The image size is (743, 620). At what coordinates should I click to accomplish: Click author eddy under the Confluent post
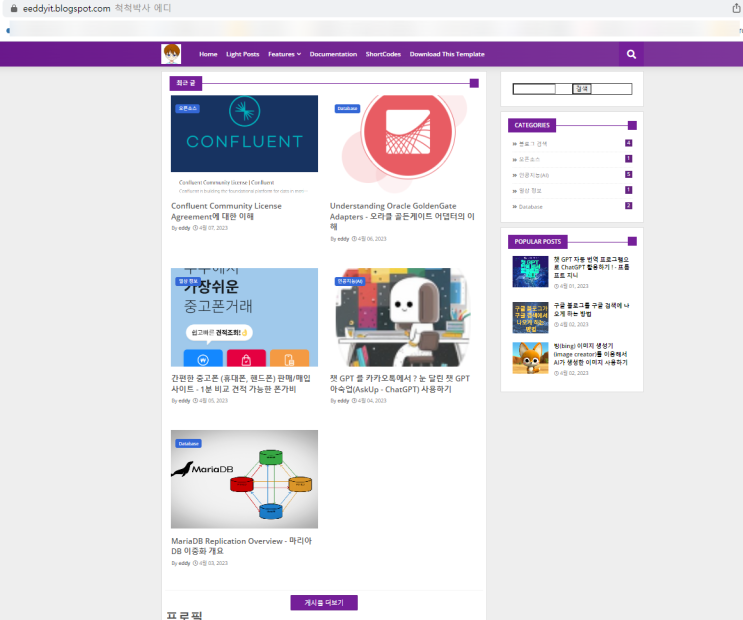184,228
